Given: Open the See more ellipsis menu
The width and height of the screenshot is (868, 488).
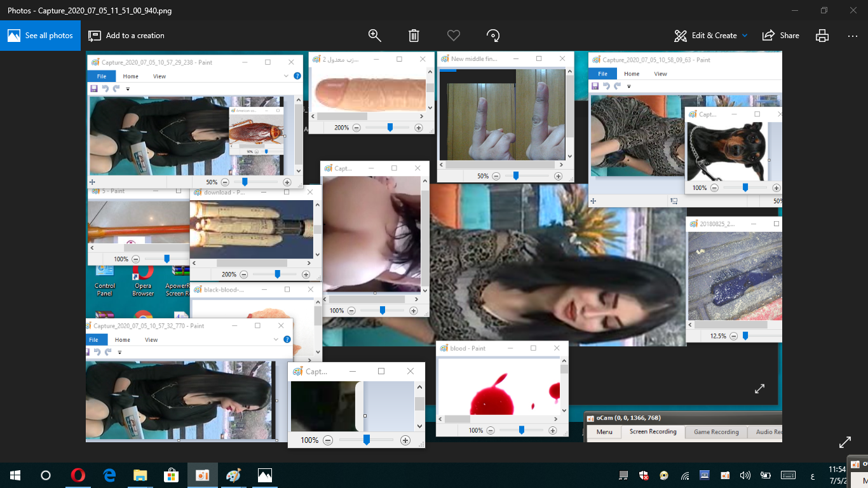Looking at the screenshot, I should coord(853,36).
